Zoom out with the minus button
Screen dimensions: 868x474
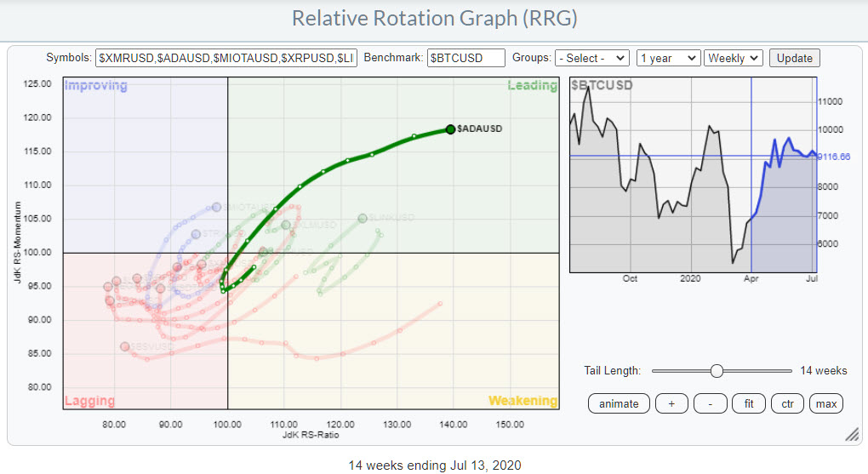[x=710, y=403]
